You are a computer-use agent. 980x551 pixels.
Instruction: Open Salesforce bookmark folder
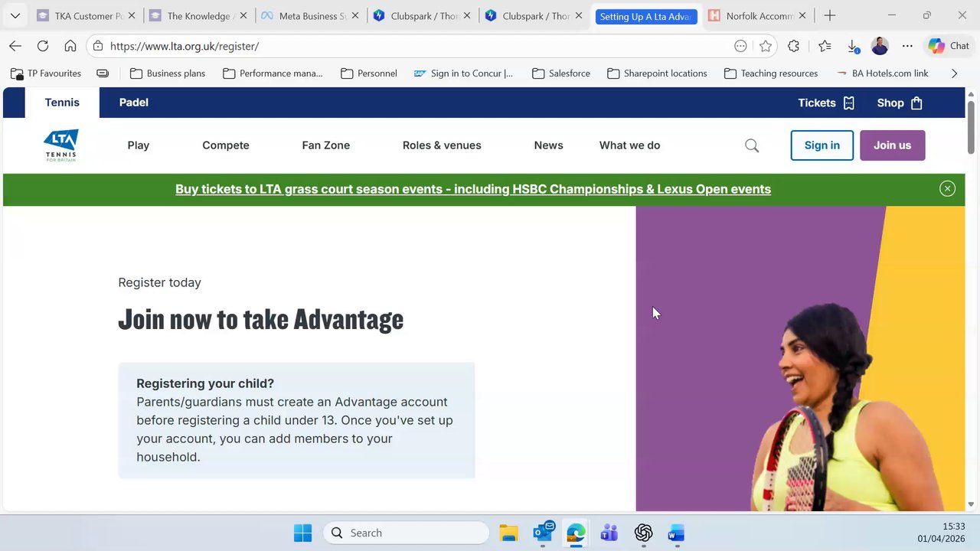[x=561, y=73]
